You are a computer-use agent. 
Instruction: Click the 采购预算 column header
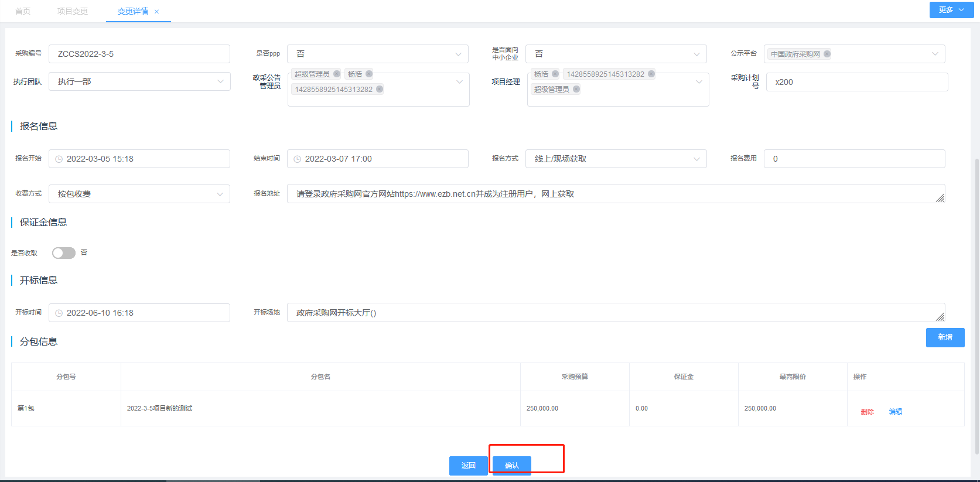(575, 377)
